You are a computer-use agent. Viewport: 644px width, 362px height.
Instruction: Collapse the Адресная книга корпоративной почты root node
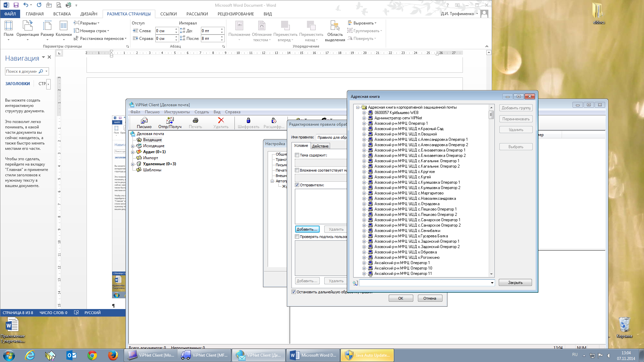(x=358, y=107)
